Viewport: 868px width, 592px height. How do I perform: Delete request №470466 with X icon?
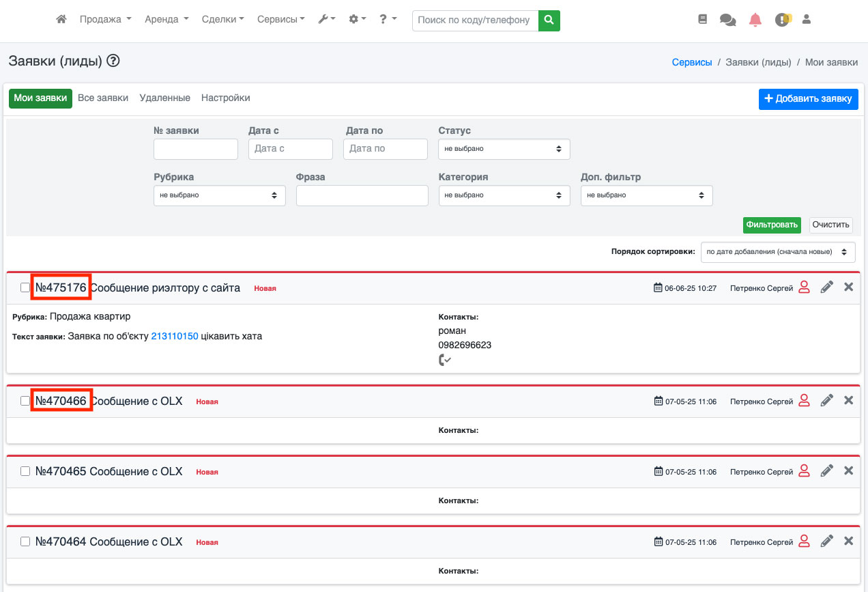[848, 400]
